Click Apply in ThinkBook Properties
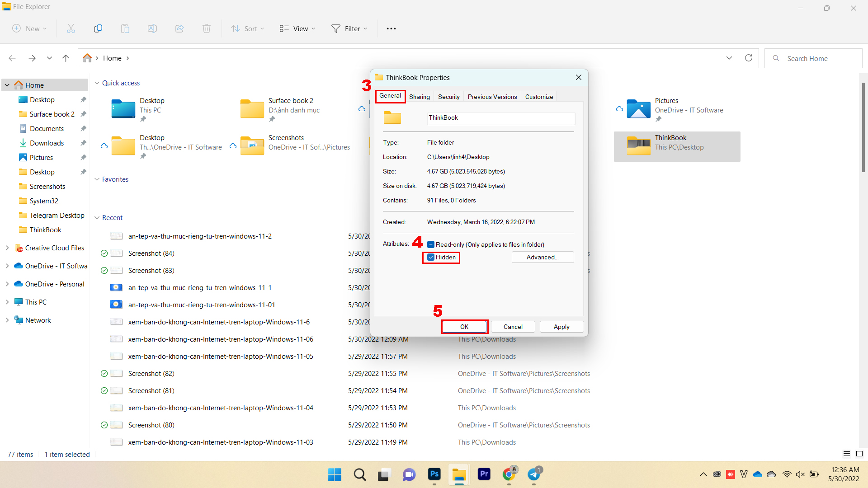This screenshot has height=488, width=868. (x=561, y=327)
